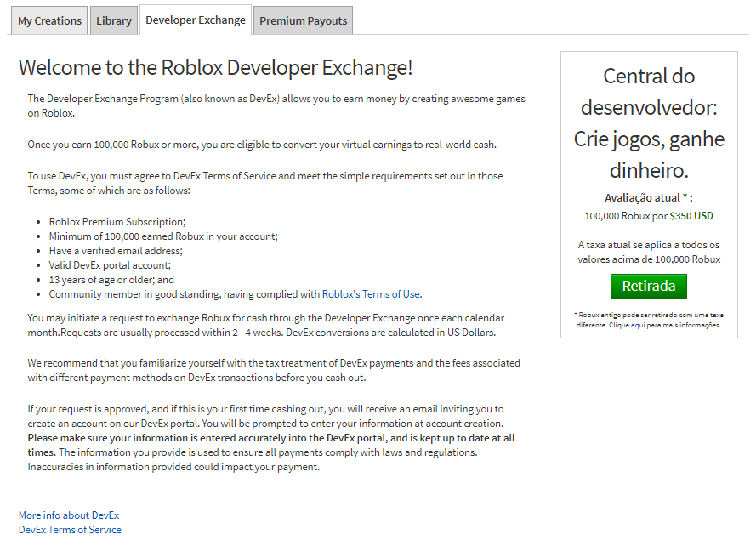Viewport: 756px width, 546px height.
Task: Click the 'A taxa atual se aplica' sidebar note
Action: pyautogui.click(x=649, y=252)
